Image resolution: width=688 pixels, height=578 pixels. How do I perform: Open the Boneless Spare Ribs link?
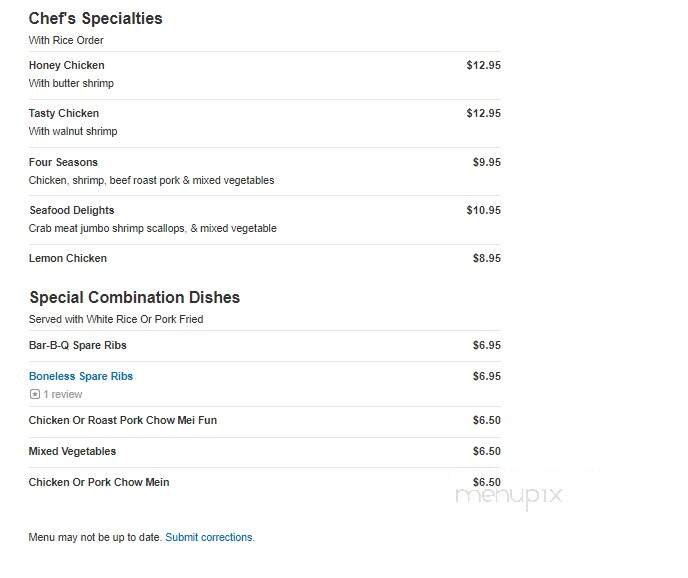coord(80,376)
